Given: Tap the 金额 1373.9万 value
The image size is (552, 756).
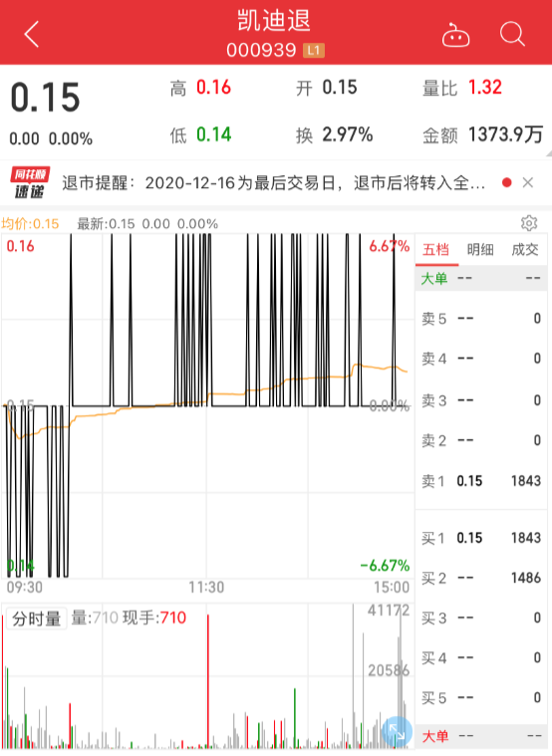Looking at the screenshot, I should point(506,134).
